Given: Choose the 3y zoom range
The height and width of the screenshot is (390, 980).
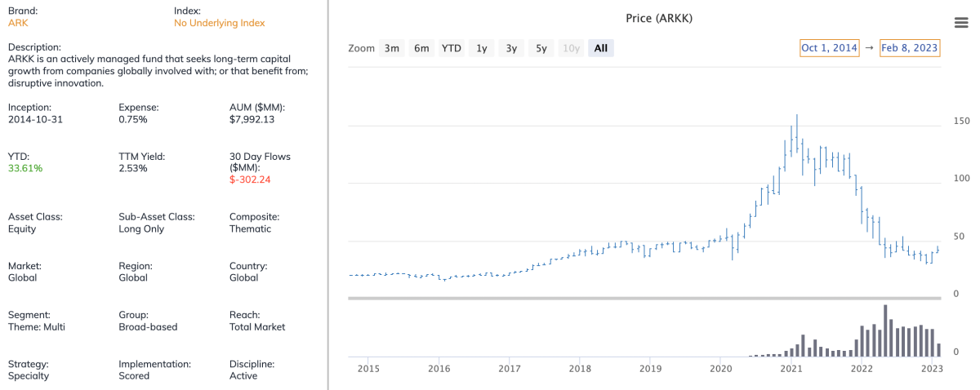Looking at the screenshot, I should [x=511, y=48].
